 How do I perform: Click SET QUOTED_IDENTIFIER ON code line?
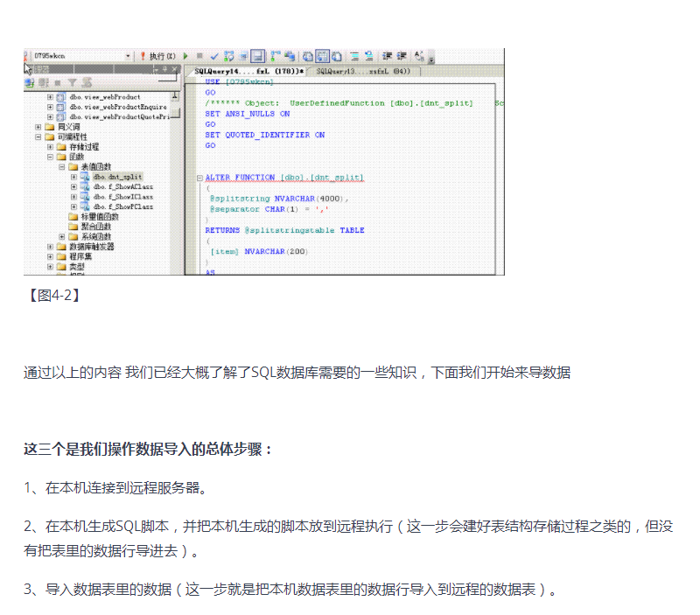[265, 135]
